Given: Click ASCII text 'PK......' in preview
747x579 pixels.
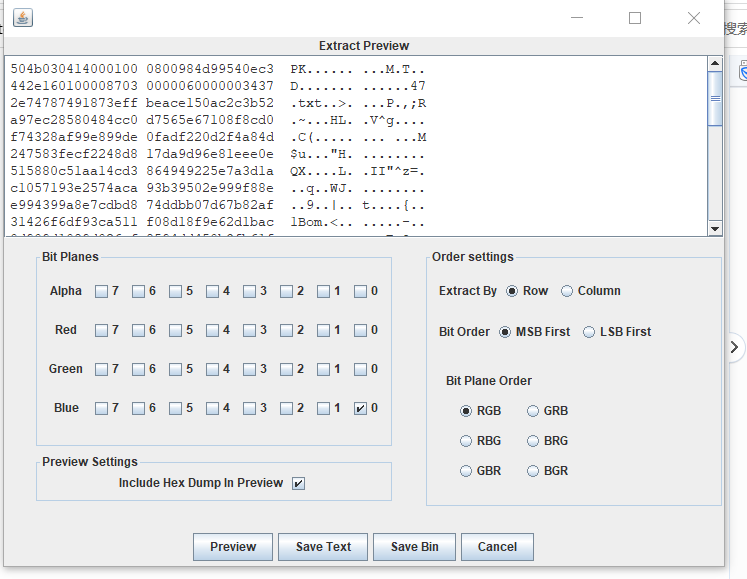Looking at the screenshot, I should pyautogui.click(x=322, y=70).
